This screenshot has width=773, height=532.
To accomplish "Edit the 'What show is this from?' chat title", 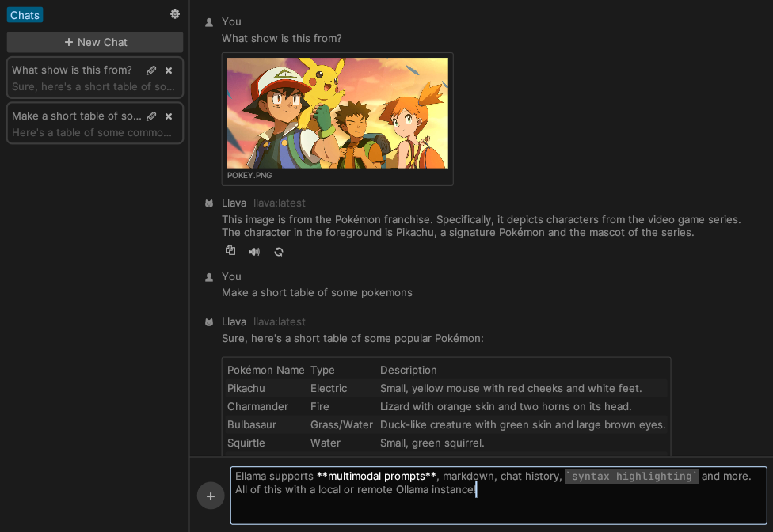I will 150,70.
